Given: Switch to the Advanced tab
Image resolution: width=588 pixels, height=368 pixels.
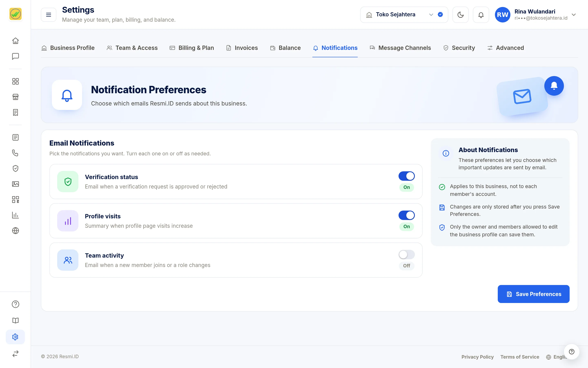Looking at the screenshot, I should coord(505,48).
